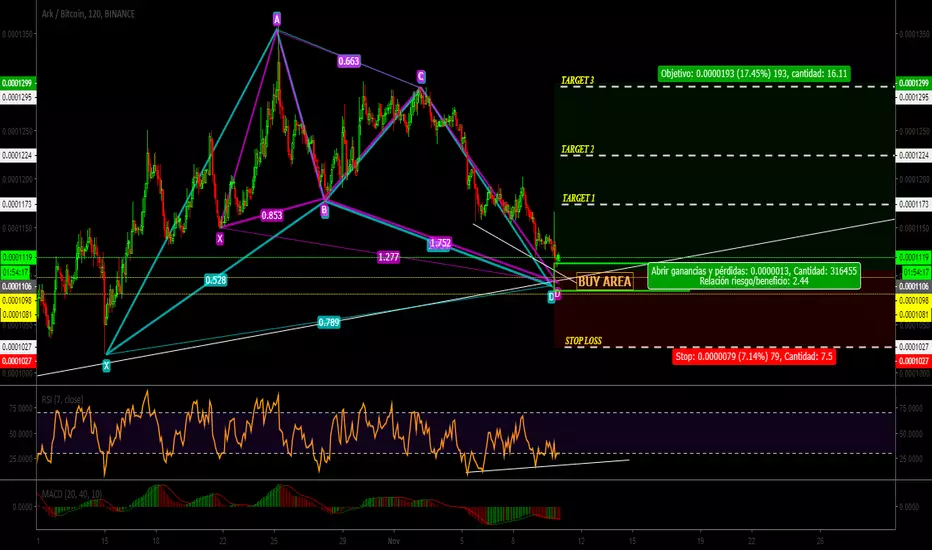This screenshot has width=932, height=550.
Task: Click the green 0.0001299 price tag on the right axis
Action: [x=914, y=83]
